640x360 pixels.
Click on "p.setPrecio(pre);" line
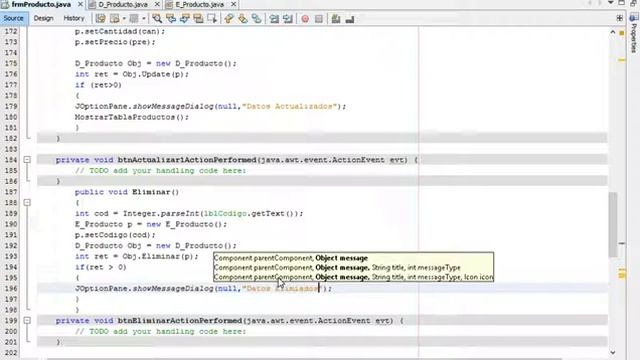(x=115, y=42)
